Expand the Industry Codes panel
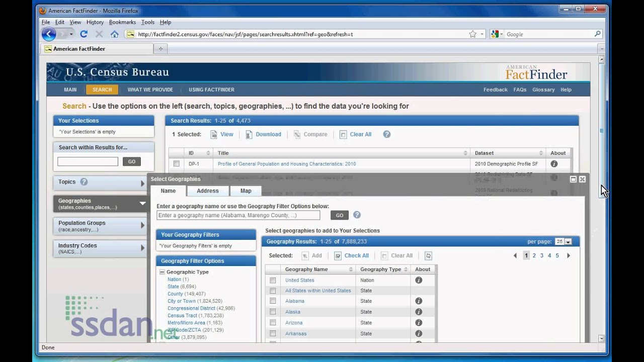The image size is (644, 362). pos(100,248)
